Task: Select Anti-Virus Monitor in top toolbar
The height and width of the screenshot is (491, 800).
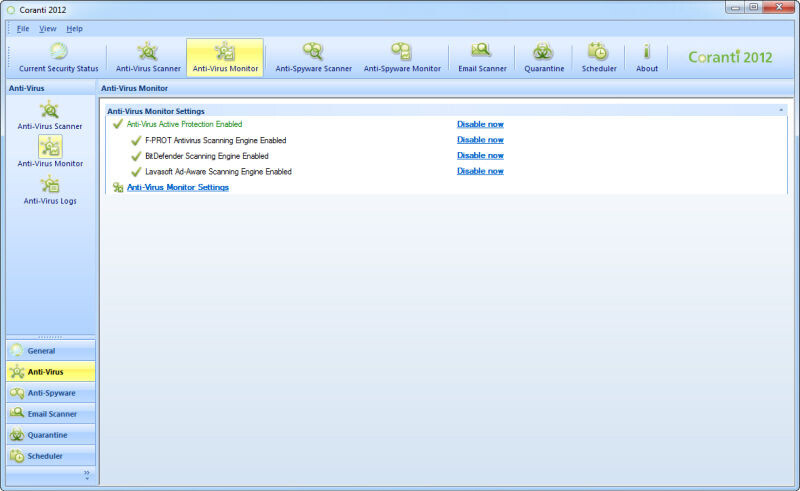Action: (225, 58)
